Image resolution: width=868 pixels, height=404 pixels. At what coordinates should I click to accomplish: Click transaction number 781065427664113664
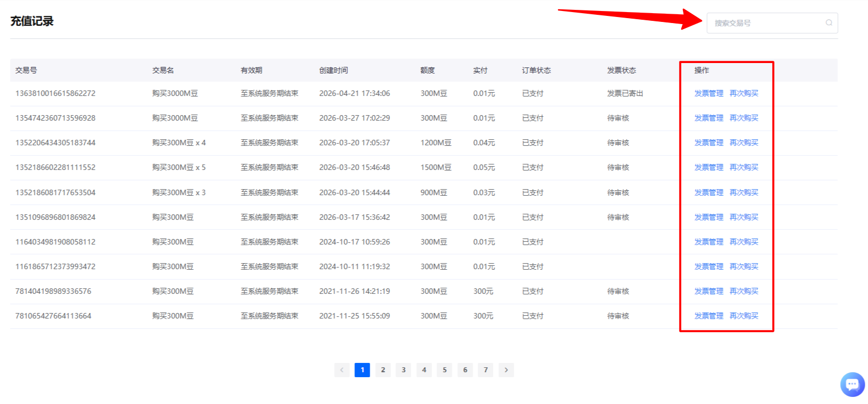[53, 316]
